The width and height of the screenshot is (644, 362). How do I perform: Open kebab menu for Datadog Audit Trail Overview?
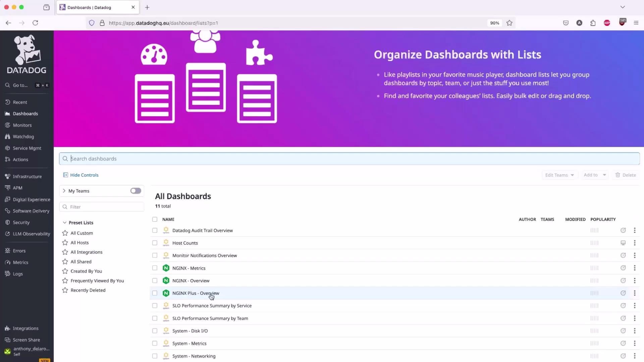pos(635,230)
